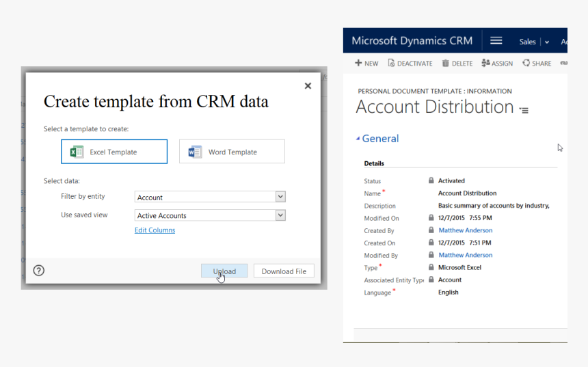Click the lock icon beside Type
This screenshot has width=588, height=367.
[431, 267]
